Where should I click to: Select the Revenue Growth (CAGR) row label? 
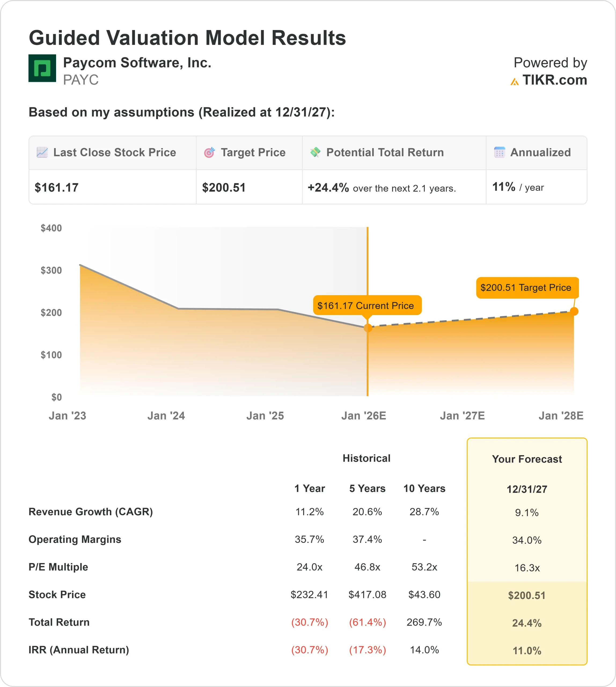tap(91, 512)
